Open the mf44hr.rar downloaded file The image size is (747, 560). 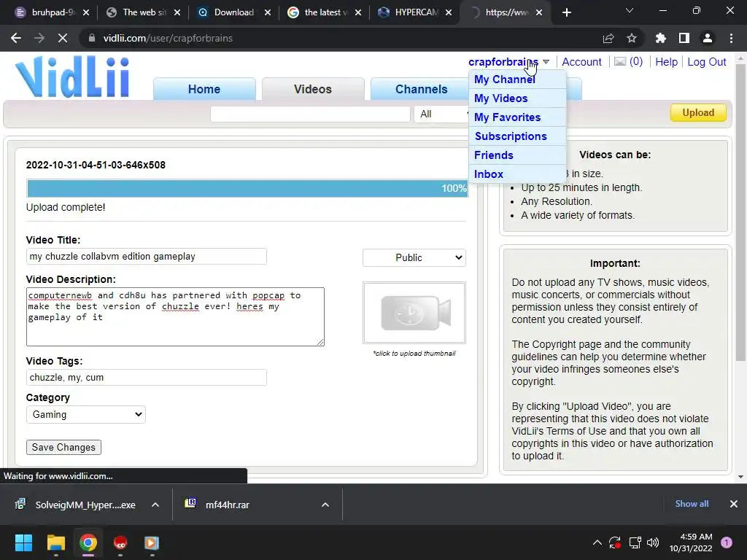[x=228, y=505]
